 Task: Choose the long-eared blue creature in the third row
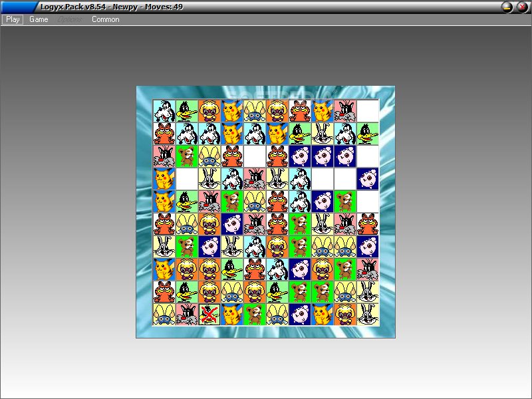pyautogui.click(x=209, y=156)
